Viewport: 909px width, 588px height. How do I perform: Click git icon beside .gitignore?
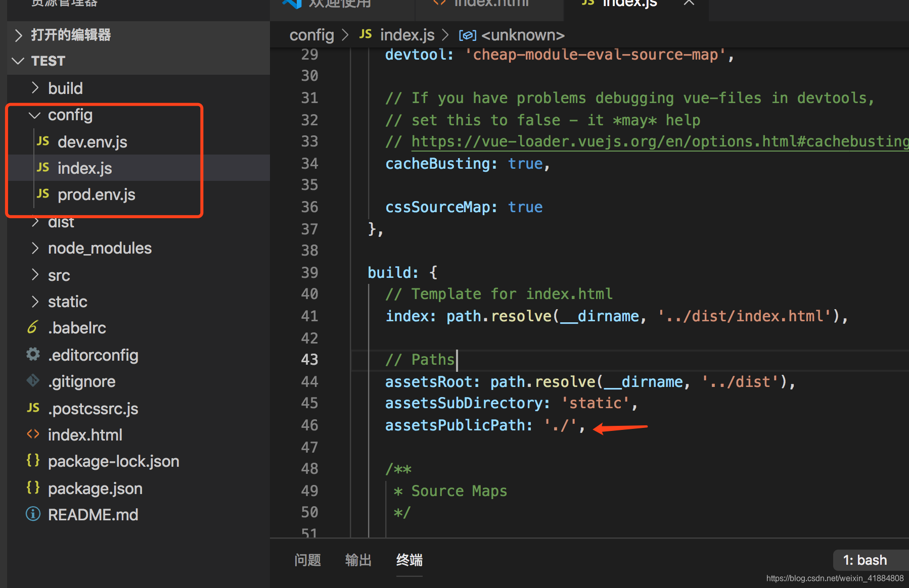coord(33,380)
